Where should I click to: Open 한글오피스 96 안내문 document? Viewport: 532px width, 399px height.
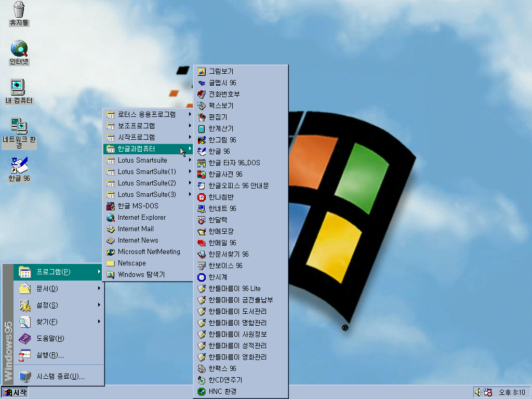click(x=241, y=185)
